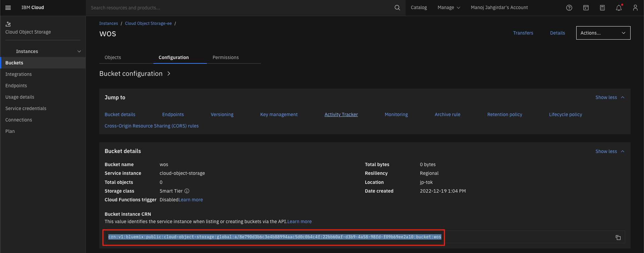
Task: Collapse Jump to section with Show less
Action: (610, 97)
